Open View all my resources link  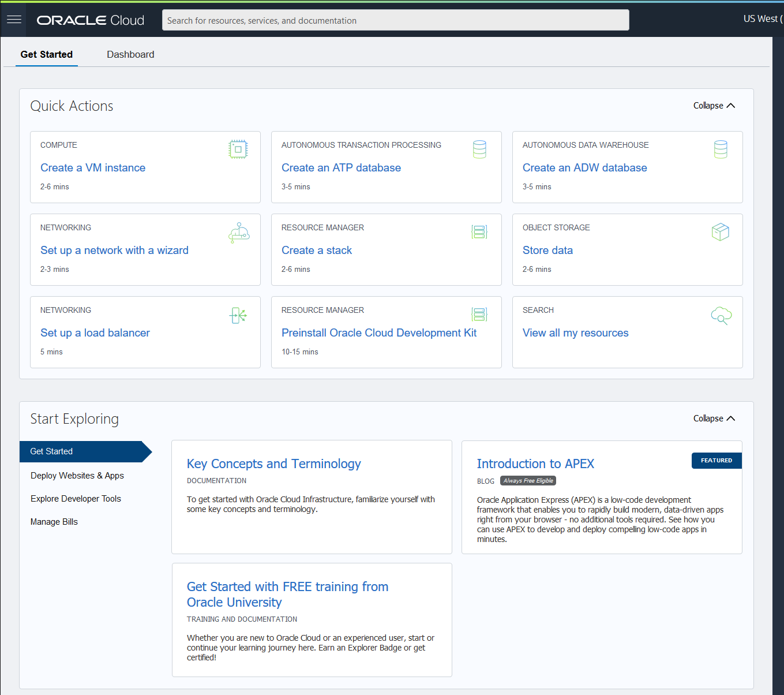coord(576,333)
